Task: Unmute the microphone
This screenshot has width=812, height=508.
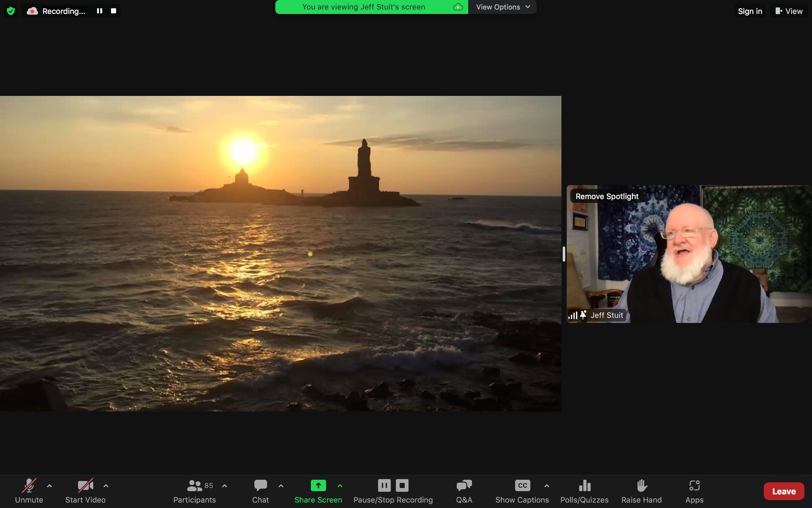Action: [x=29, y=491]
